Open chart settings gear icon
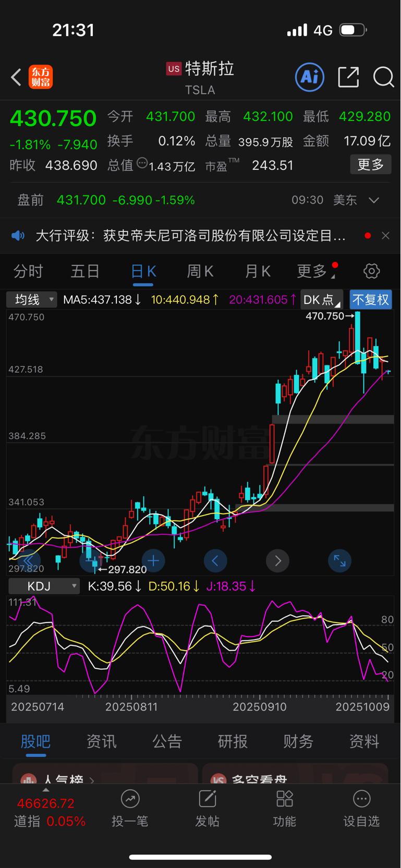 pos(371,271)
